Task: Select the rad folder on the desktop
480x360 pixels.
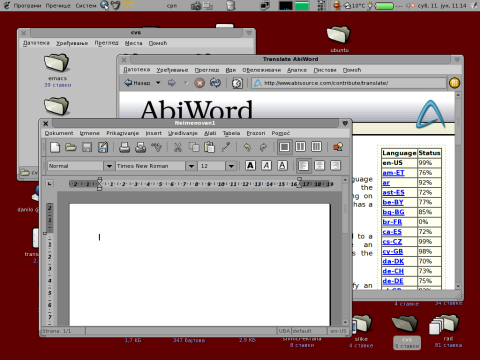Action: tap(444, 324)
